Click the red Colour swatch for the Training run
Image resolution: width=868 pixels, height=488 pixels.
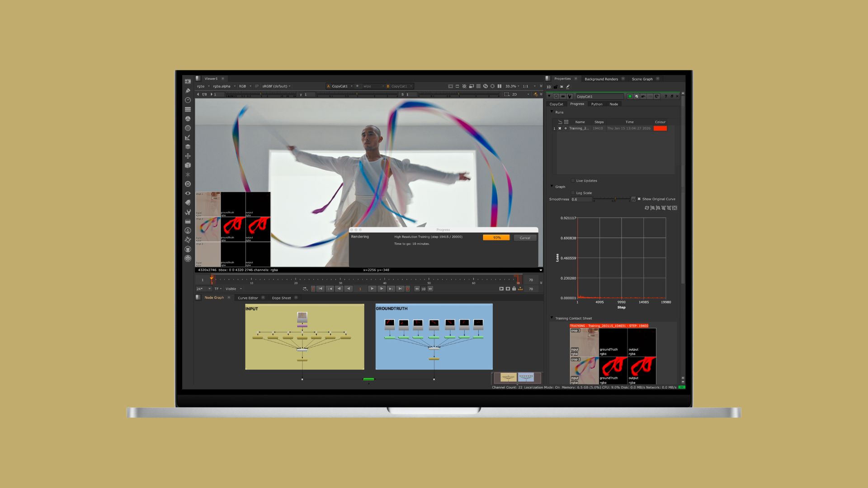660,128
